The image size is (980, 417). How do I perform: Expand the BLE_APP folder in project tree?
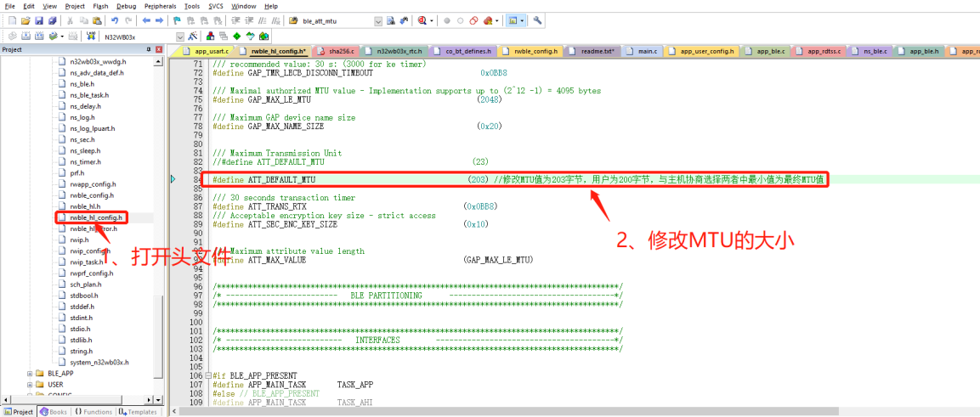click(31, 373)
